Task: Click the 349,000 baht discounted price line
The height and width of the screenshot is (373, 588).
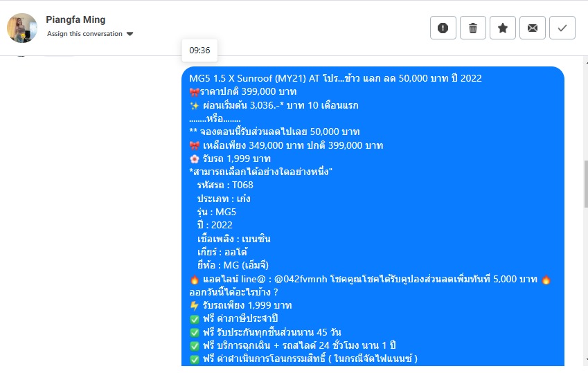Action: [286, 145]
